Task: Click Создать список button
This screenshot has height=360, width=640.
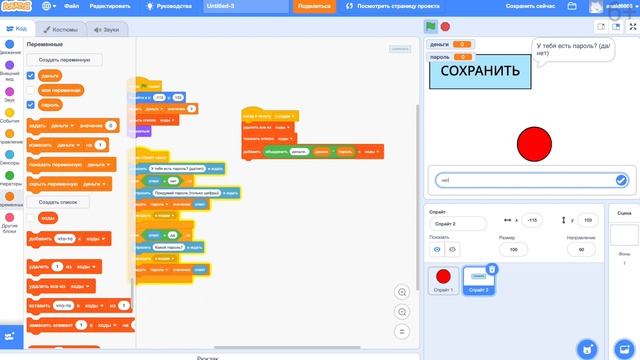Action: point(58,202)
